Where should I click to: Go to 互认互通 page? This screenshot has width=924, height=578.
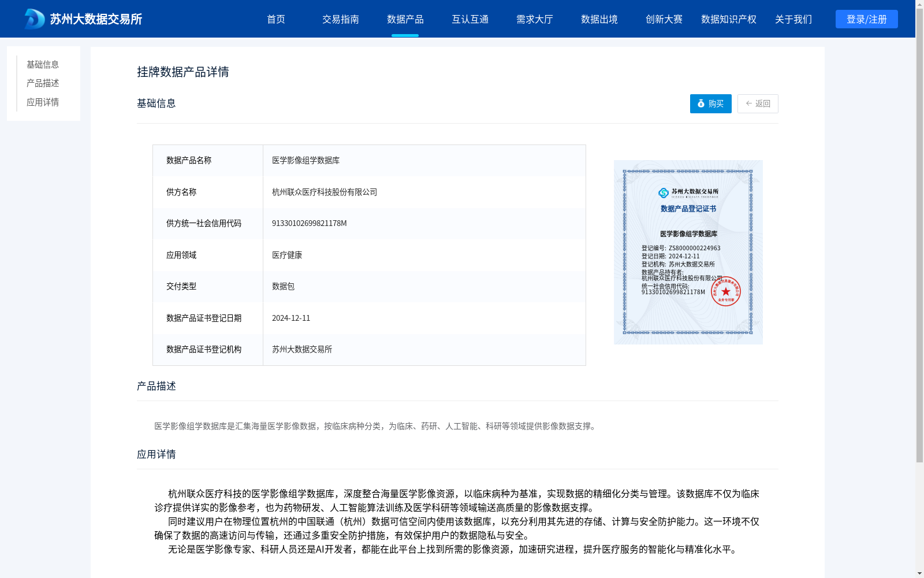[470, 19]
